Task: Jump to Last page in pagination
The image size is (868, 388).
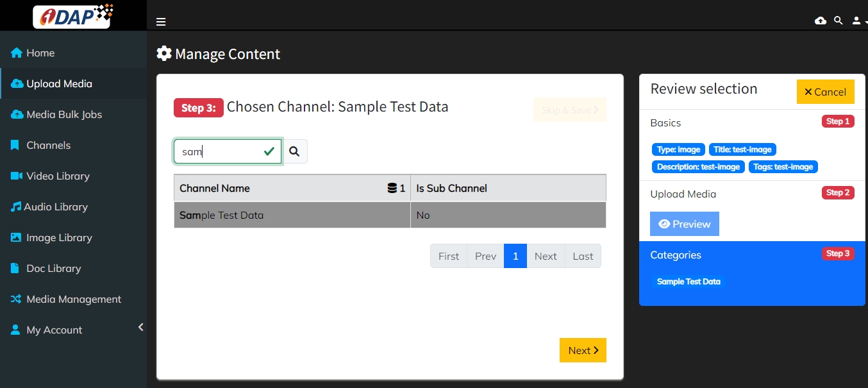Action: pos(583,256)
